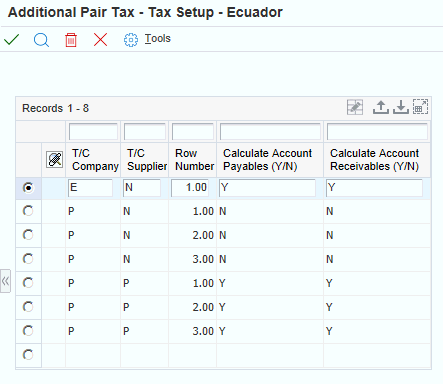Click the green OK checkmark icon
Image resolution: width=443 pixels, height=384 pixels.
[x=11, y=40]
